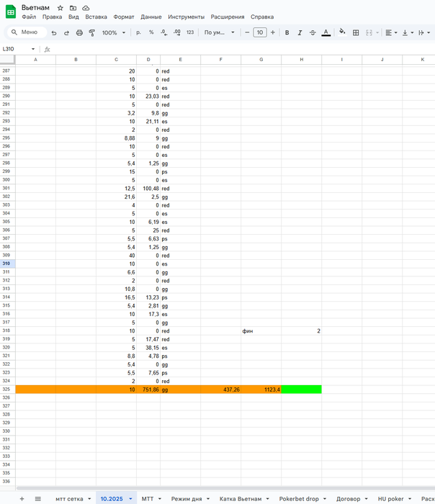This screenshot has width=435, height=504.
Task: Star the Вьетнам document
Action: coord(60,8)
